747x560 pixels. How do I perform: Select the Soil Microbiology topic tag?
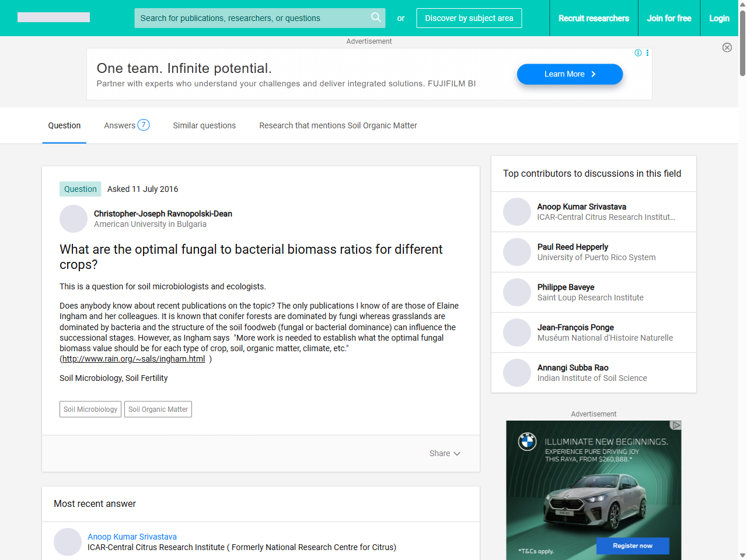[x=90, y=409]
